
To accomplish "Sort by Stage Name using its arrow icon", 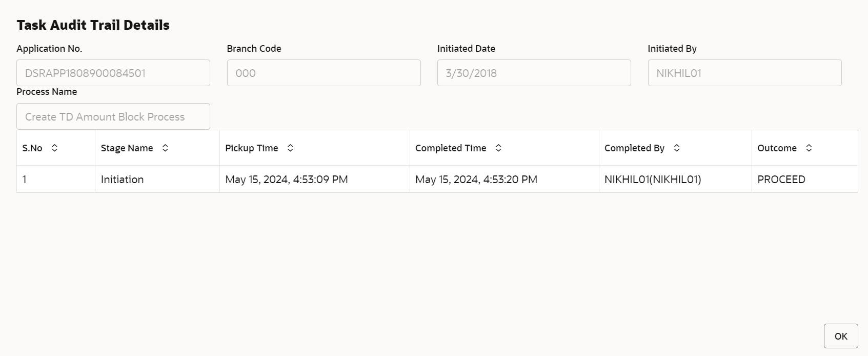I will tap(165, 148).
